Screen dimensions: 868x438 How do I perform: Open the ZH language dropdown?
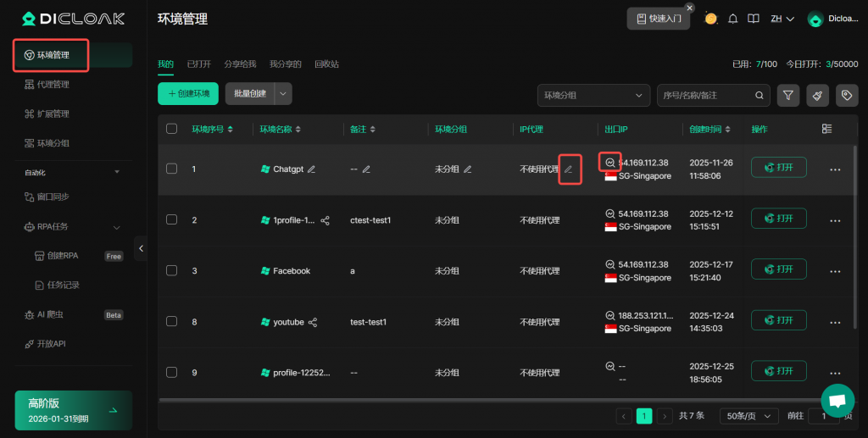(782, 19)
